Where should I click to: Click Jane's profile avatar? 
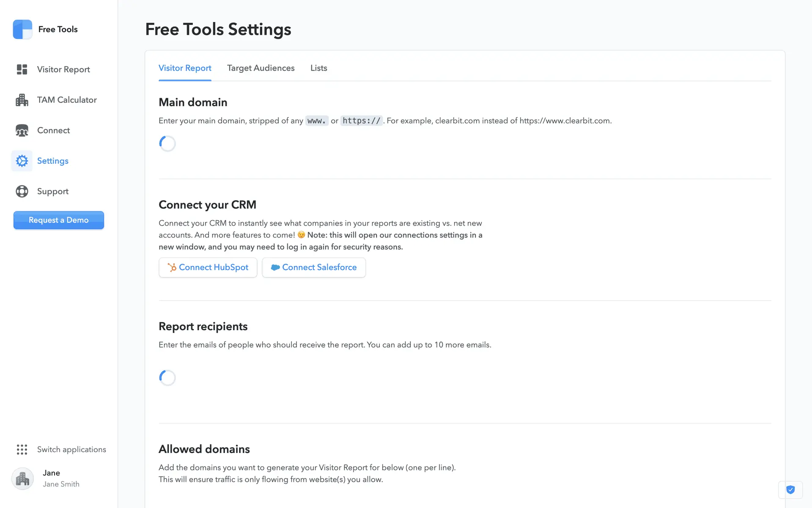pyautogui.click(x=22, y=478)
